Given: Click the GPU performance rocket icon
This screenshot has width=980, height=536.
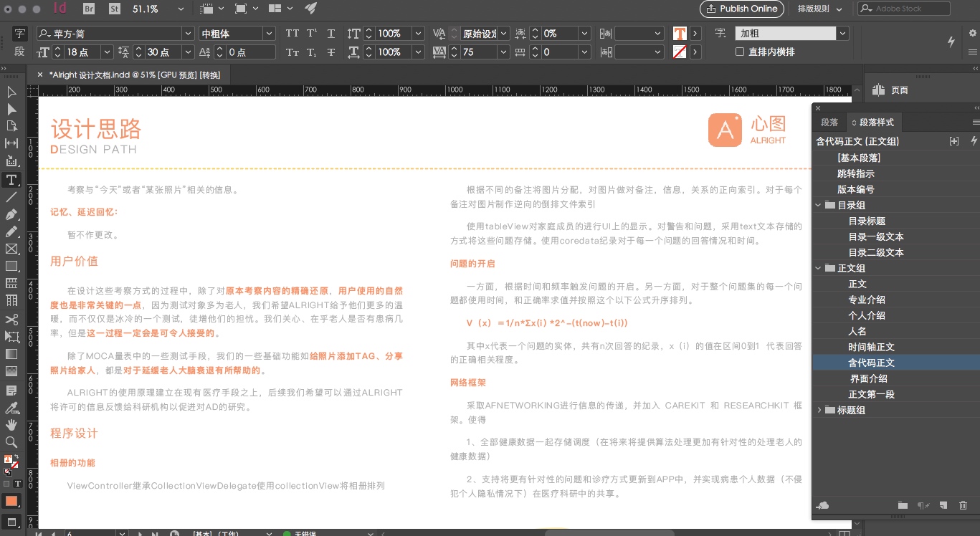Looking at the screenshot, I should tap(310, 9).
